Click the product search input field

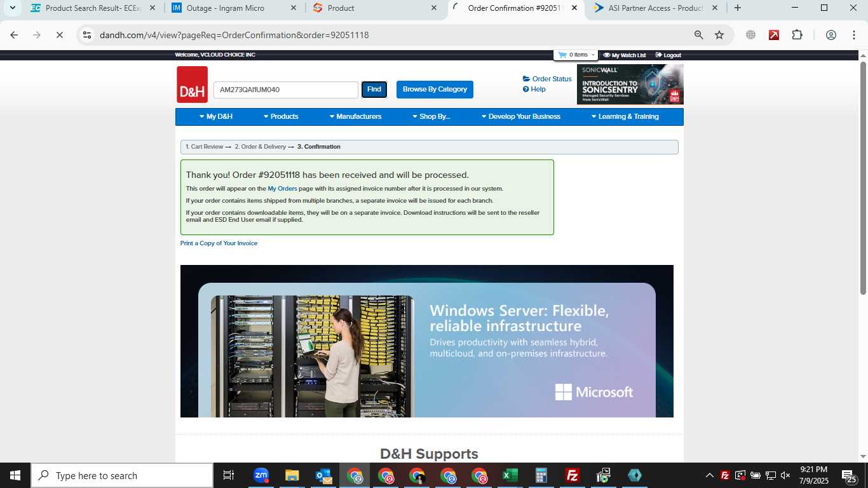286,90
